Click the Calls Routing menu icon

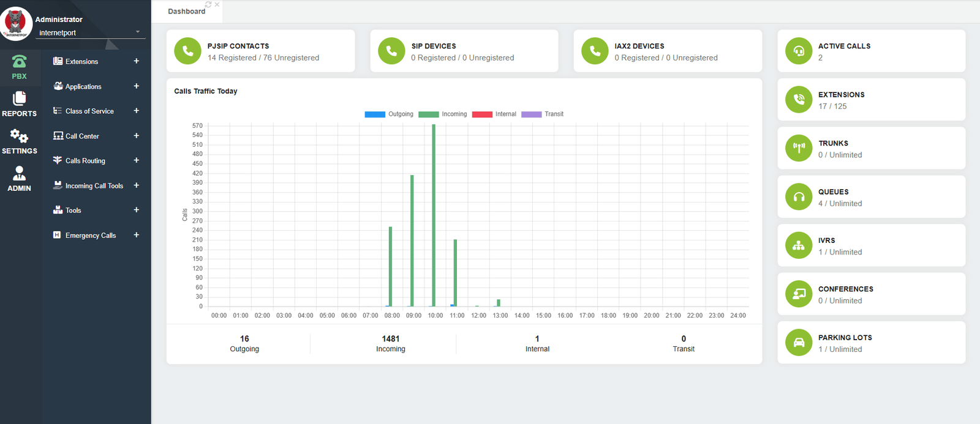[58, 160]
